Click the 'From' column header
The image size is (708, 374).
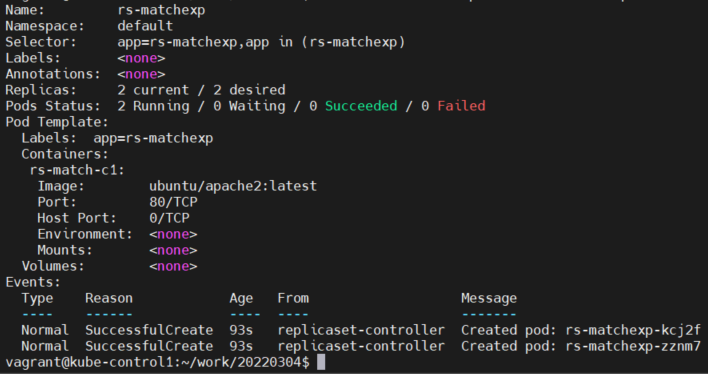pos(293,298)
